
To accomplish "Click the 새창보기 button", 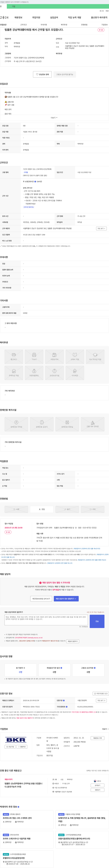I will (98, 790).
